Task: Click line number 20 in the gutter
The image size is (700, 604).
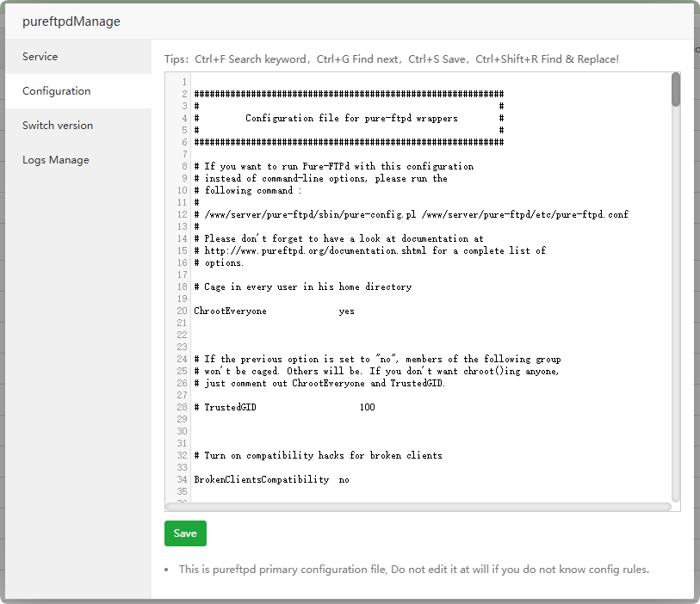Action: tap(182, 311)
